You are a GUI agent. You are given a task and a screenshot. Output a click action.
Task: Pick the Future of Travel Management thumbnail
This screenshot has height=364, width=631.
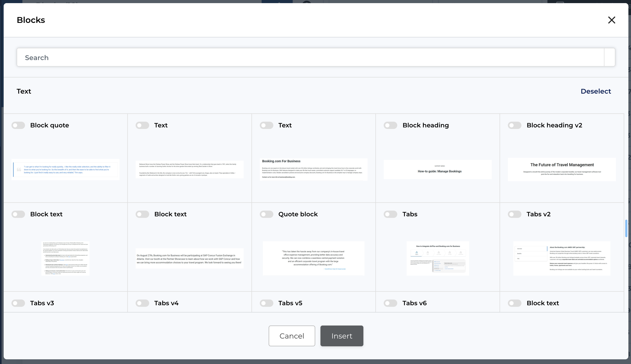click(x=562, y=169)
